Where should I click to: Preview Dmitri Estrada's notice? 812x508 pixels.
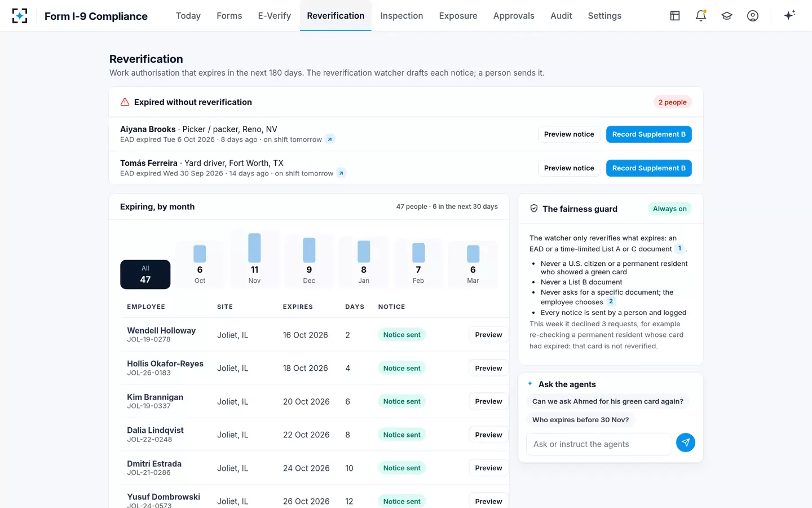coord(488,468)
